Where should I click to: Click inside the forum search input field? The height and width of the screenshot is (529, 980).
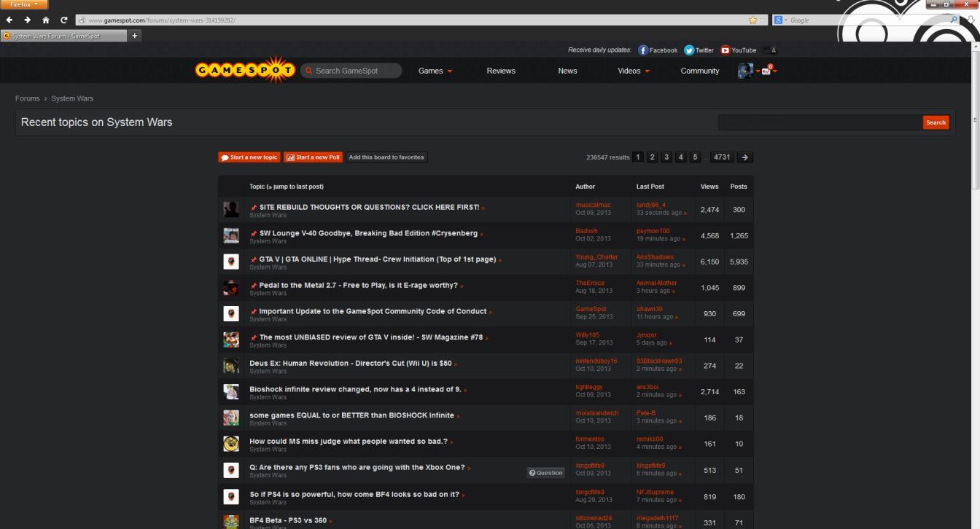click(x=817, y=122)
